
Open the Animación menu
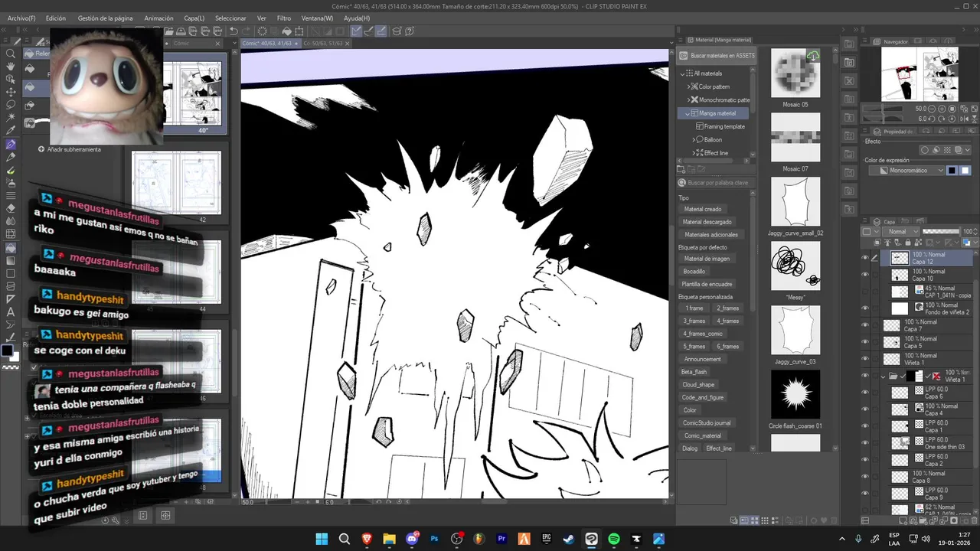158,18
